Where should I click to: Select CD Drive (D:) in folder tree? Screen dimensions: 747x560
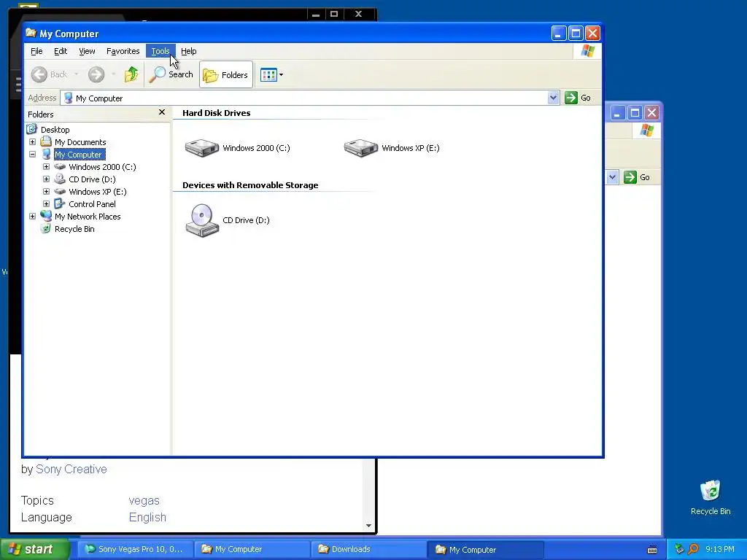tap(92, 179)
